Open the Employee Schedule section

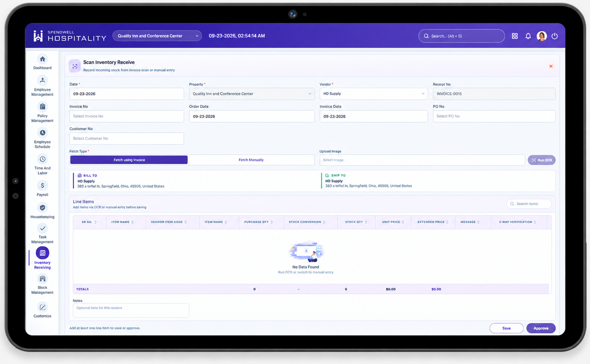click(x=42, y=139)
